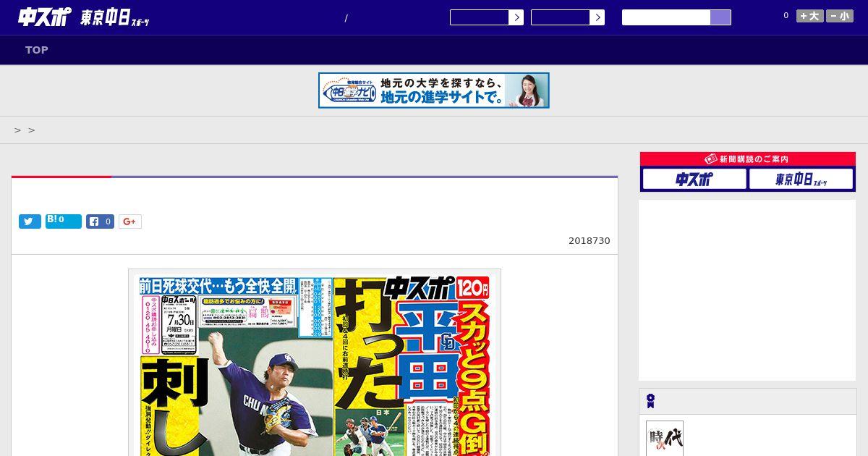The width and height of the screenshot is (868, 456).
Task: Choose 東京中日スポーツ subscription button
Action: click(801, 179)
